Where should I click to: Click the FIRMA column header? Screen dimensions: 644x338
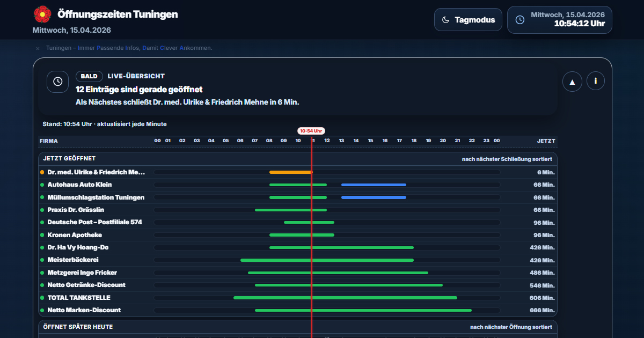pyautogui.click(x=48, y=141)
